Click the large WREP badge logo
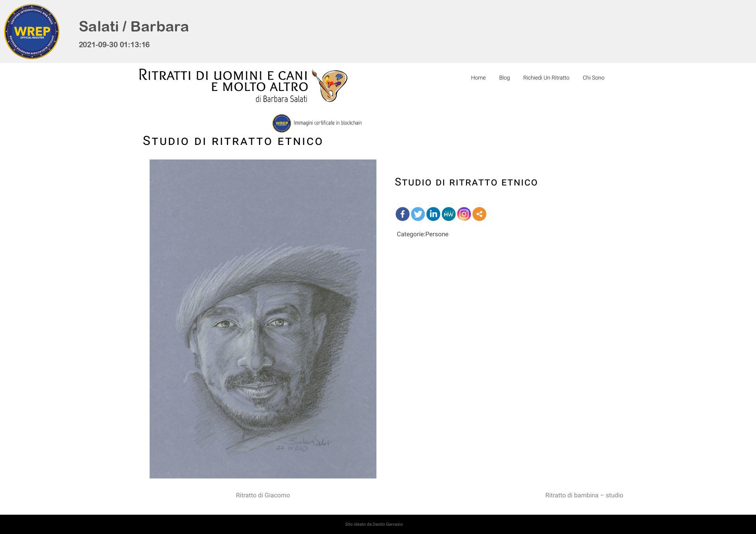Screen dimensions: 756x534 pos(31,32)
